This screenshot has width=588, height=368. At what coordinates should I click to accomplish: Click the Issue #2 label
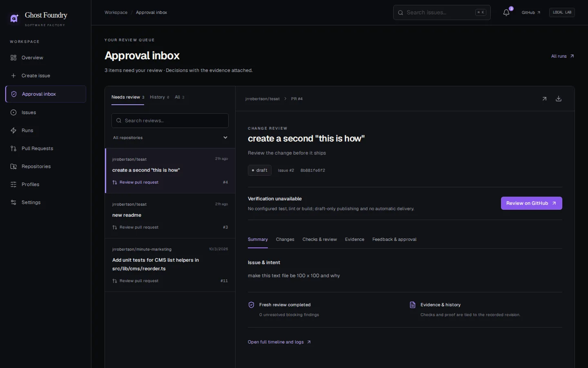[286, 171]
